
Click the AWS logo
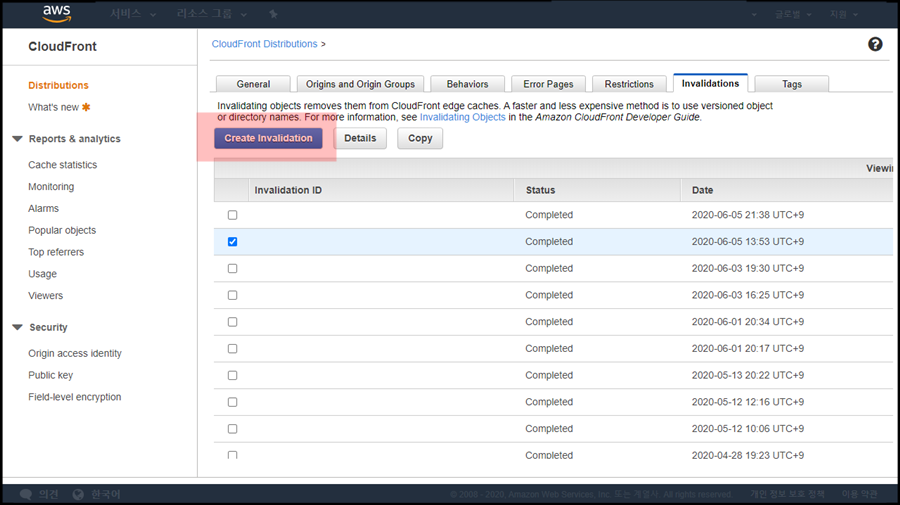coord(55,14)
